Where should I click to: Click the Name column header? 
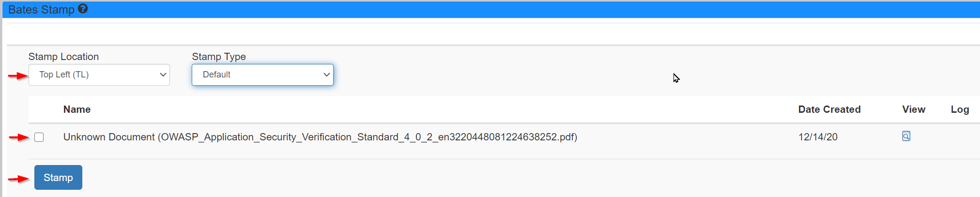tap(77, 109)
